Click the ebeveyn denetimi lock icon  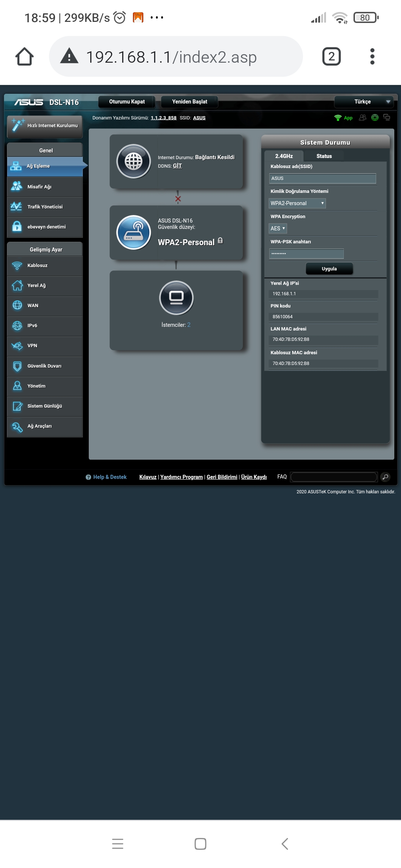coord(17,227)
